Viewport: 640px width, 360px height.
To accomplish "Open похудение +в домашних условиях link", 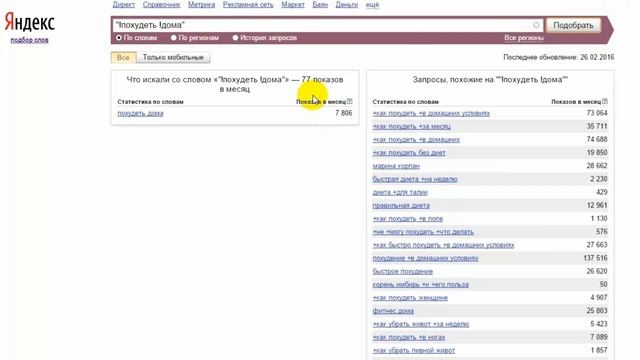I will 425,258.
